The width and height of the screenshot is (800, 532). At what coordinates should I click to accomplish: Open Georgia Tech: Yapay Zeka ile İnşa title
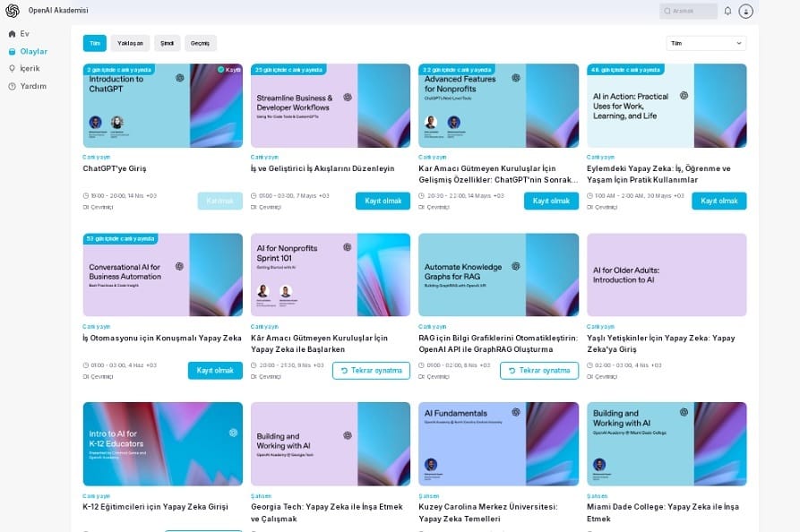pos(327,512)
